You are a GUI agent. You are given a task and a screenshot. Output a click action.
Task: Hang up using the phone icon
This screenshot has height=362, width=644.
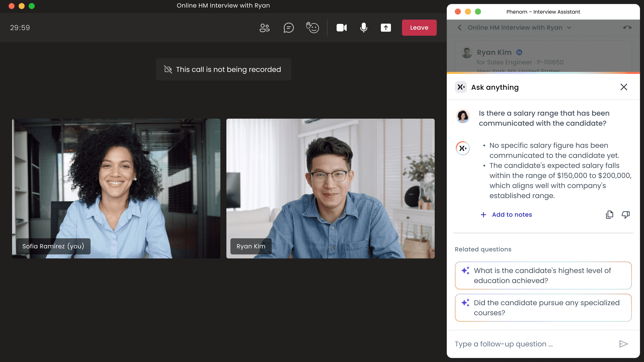click(627, 27)
